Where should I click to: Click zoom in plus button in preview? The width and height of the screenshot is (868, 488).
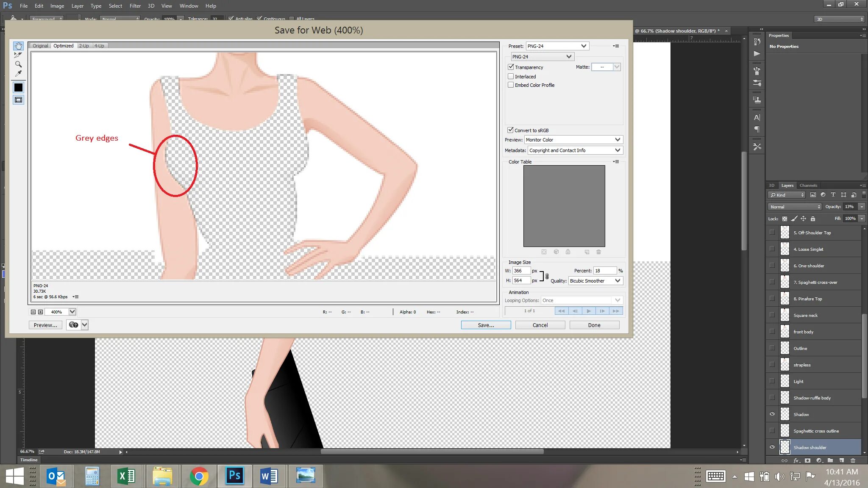(x=40, y=312)
